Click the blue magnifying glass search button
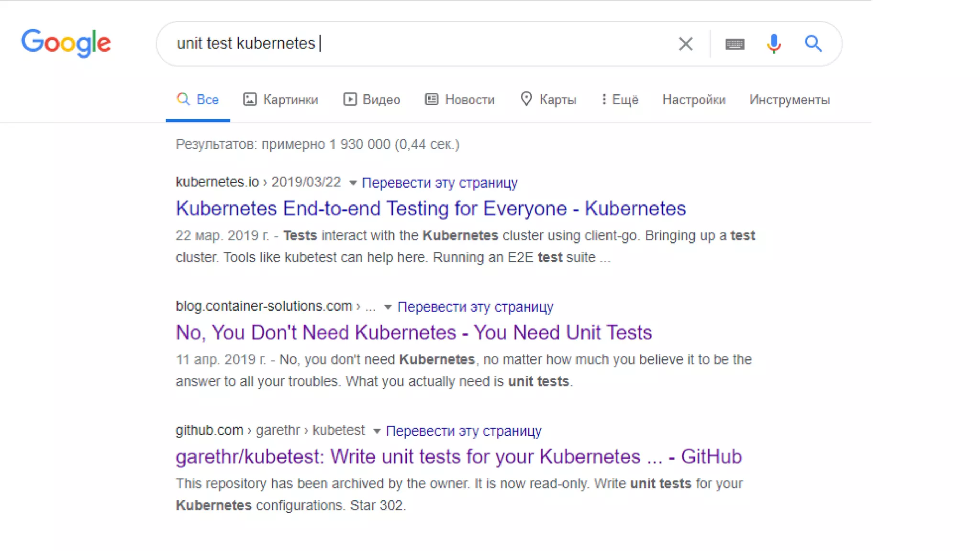The height and width of the screenshot is (551, 980). (x=813, y=44)
